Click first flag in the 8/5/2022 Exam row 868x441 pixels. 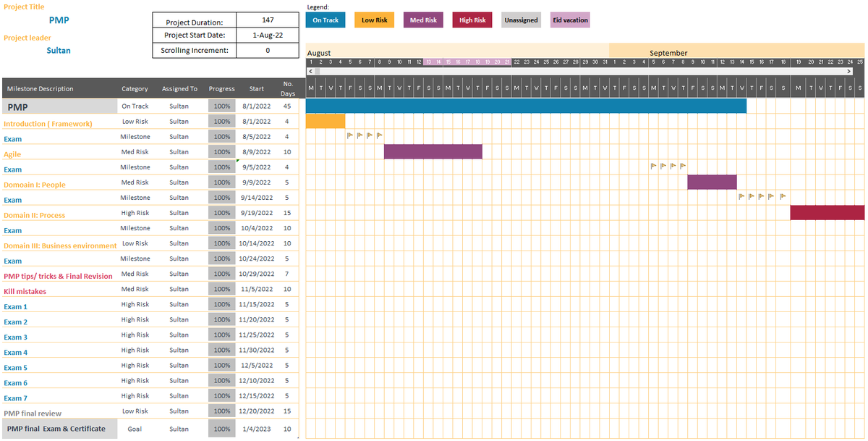(350, 135)
